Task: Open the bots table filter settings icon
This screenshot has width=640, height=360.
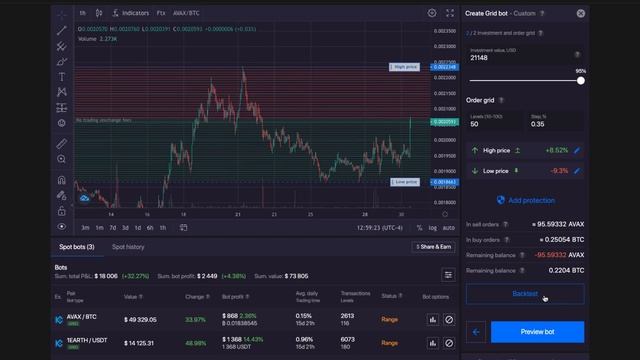Action: tap(448, 275)
